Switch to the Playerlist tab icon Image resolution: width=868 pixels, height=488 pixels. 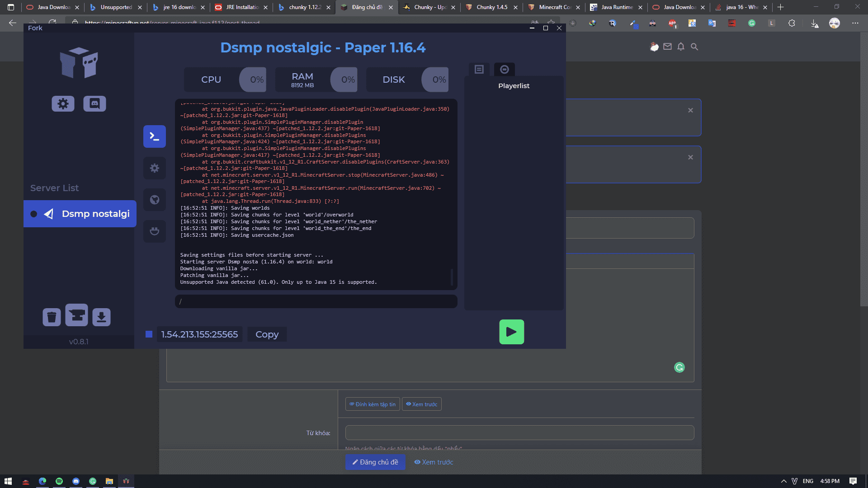pyautogui.click(x=479, y=69)
